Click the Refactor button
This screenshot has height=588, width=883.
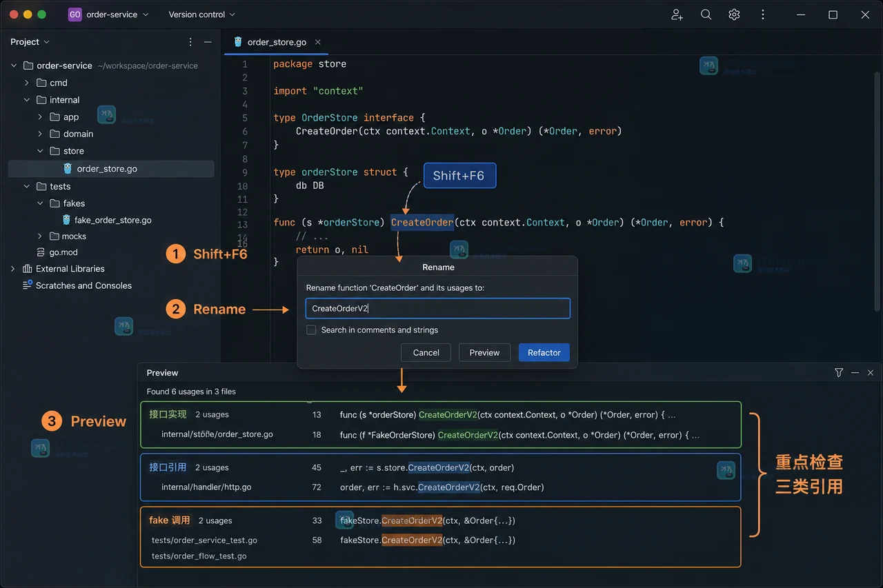click(x=544, y=352)
